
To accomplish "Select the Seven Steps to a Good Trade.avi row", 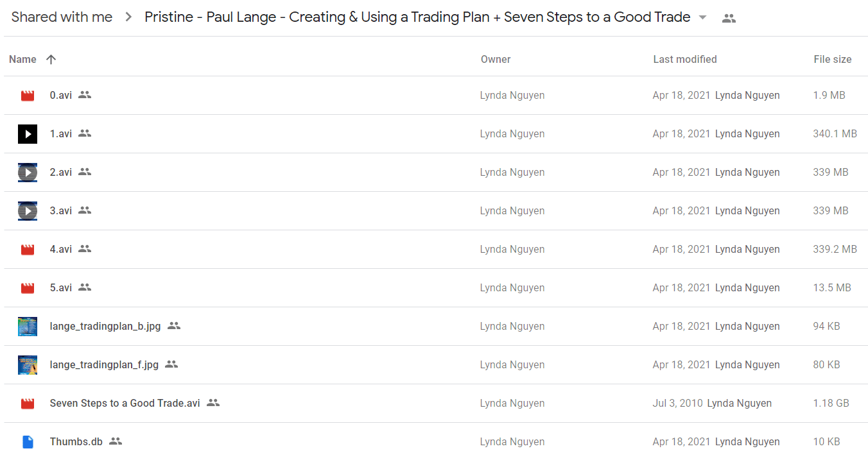I will [x=435, y=404].
